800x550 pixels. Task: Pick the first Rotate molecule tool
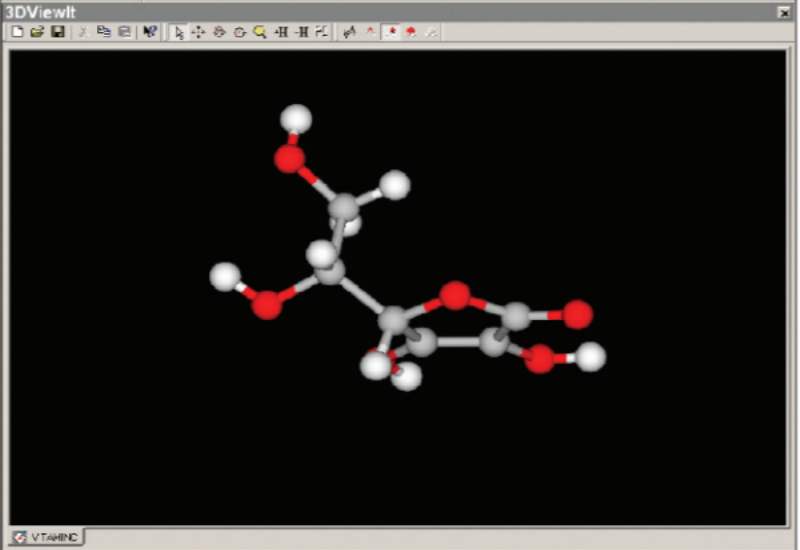(x=219, y=32)
